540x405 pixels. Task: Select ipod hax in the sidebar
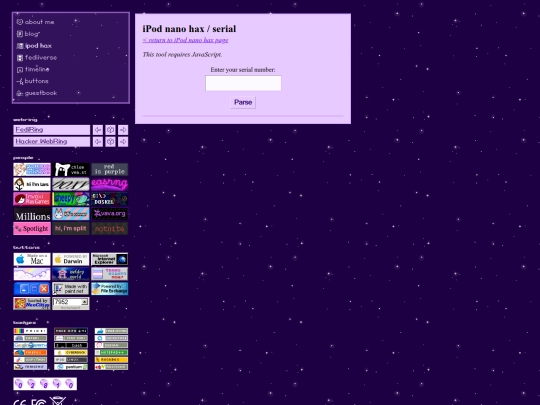tap(34, 46)
